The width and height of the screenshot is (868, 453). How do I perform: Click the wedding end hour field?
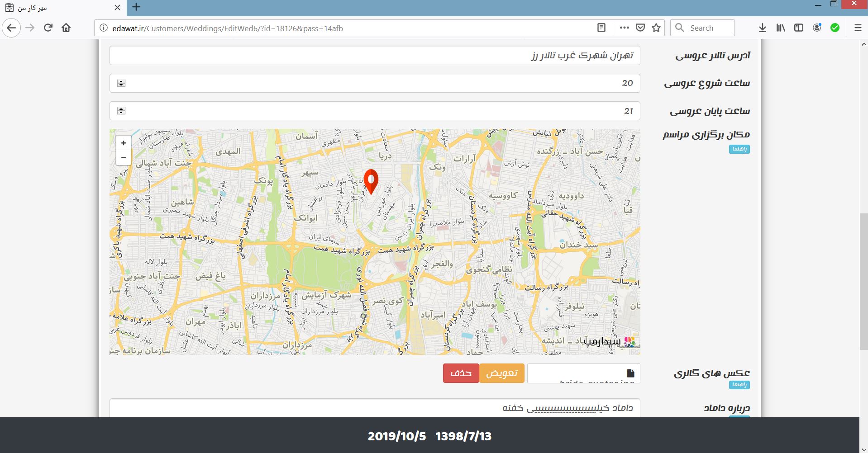[x=375, y=111]
